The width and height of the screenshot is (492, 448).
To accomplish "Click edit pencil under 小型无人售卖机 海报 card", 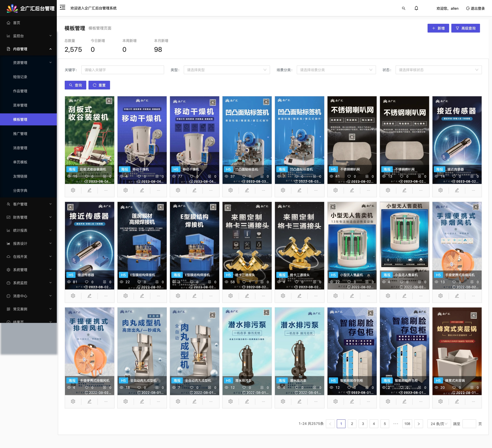I will coord(404,296).
